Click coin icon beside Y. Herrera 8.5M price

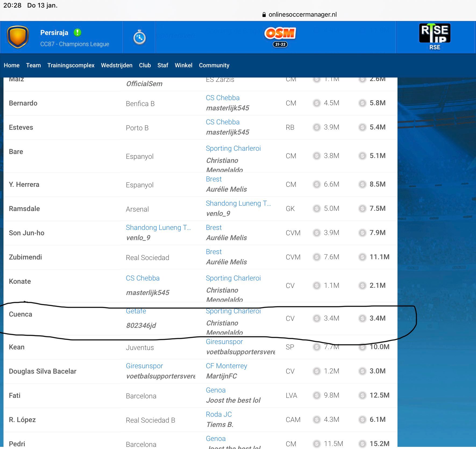click(x=363, y=184)
